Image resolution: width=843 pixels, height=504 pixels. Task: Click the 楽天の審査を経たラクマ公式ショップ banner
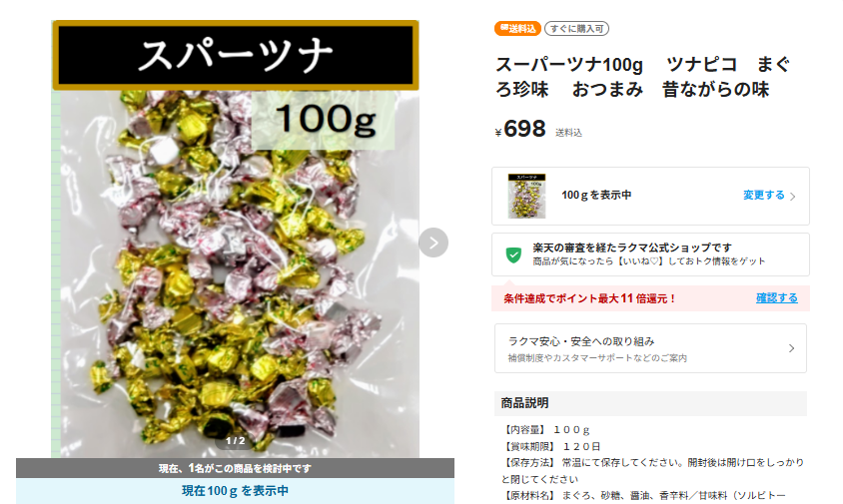[x=650, y=254]
